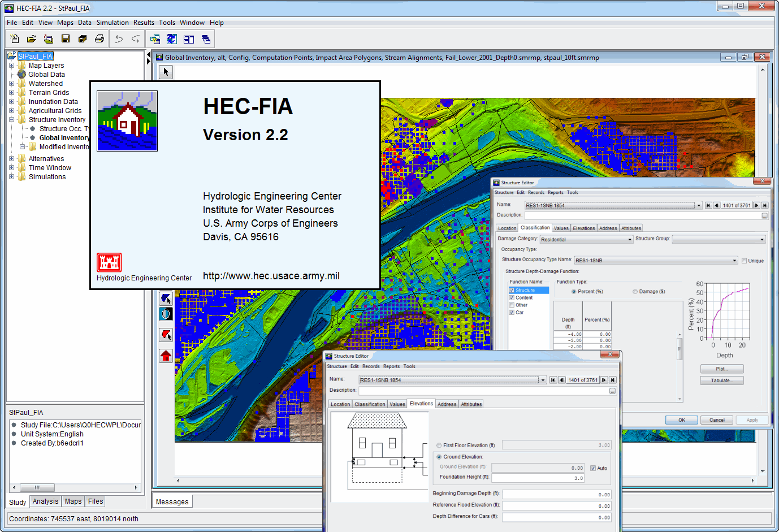This screenshot has width=779, height=532.
Task: Click the Tabulate... button
Action: (x=721, y=380)
